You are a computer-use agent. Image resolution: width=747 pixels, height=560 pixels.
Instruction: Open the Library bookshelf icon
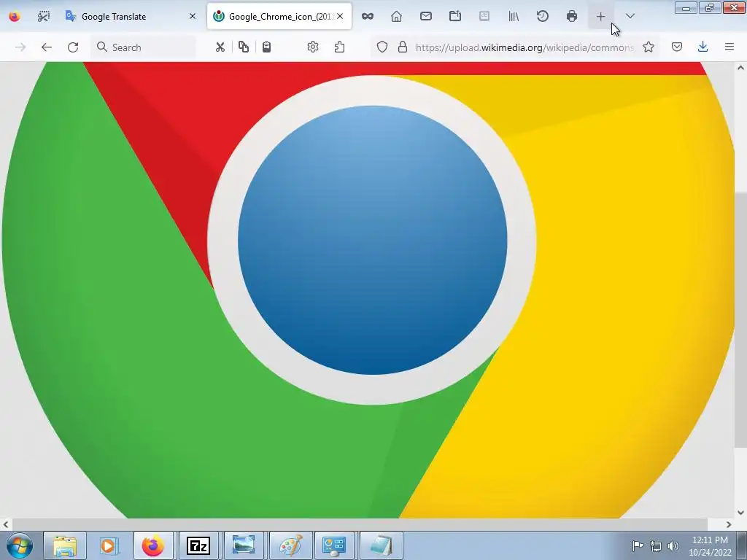(x=514, y=17)
